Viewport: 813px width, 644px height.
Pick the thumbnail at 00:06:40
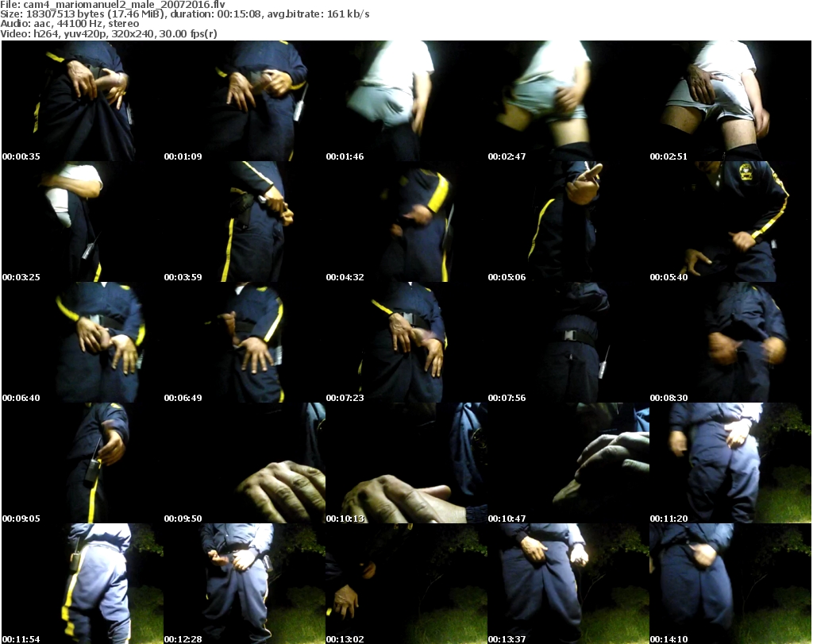coord(82,343)
